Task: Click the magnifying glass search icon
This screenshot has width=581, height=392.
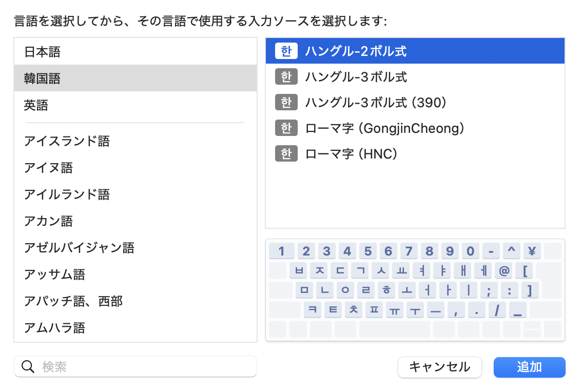Action: point(28,367)
